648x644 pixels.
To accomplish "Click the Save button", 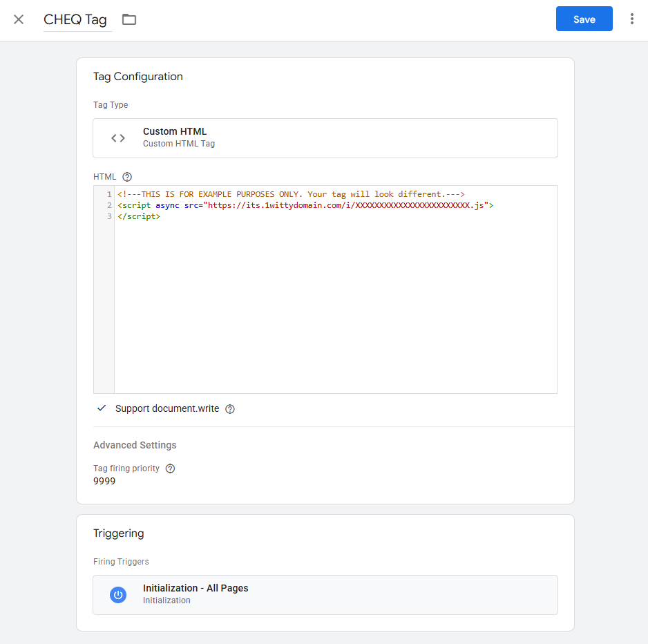I will (584, 19).
